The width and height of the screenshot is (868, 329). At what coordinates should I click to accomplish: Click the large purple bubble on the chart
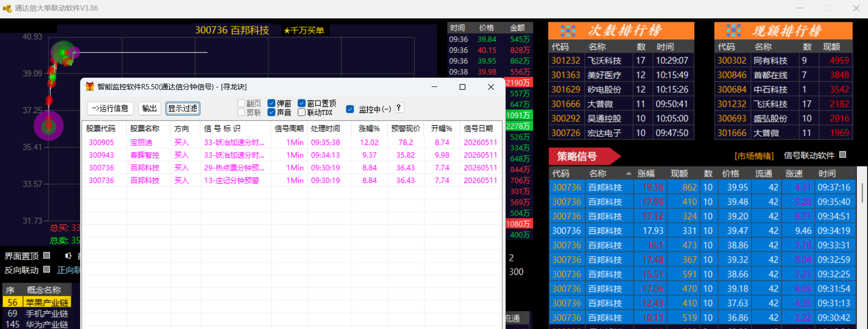[48, 126]
